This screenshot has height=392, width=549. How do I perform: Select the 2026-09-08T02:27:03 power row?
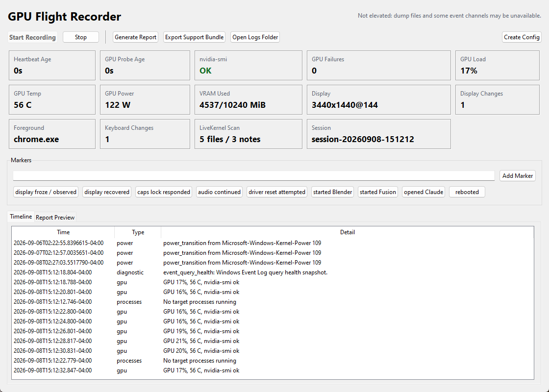(x=273, y=263)
